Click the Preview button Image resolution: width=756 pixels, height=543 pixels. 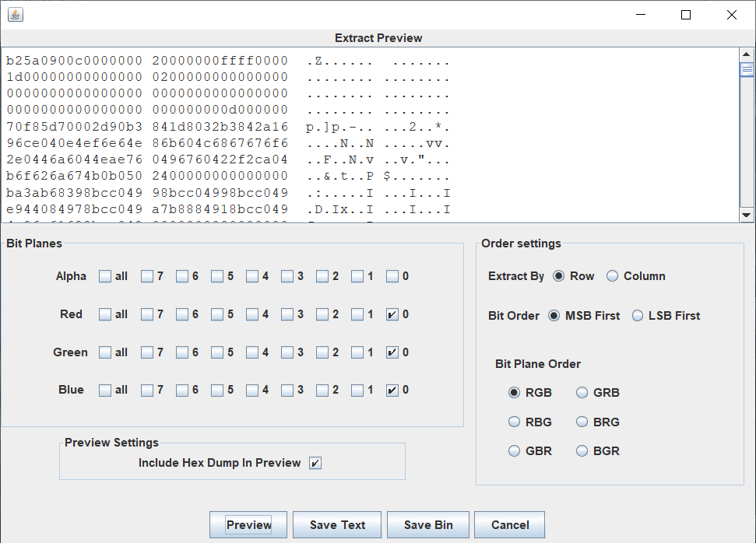248,524
